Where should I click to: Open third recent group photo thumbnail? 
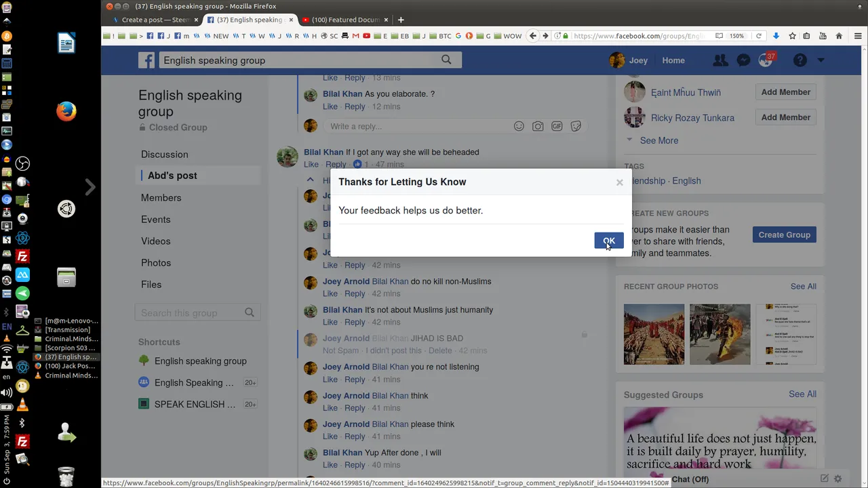[x=786, y=334]
